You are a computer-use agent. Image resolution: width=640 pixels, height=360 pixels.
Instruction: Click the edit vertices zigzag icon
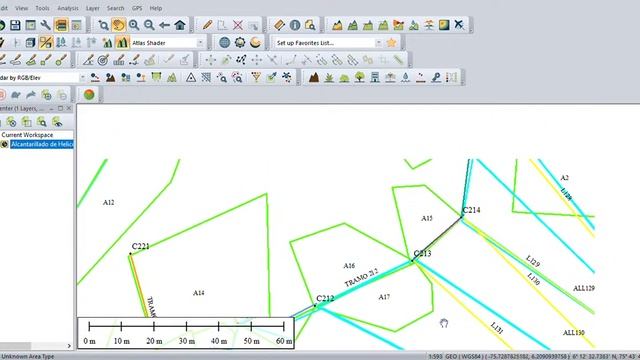click(x=241, y=60)
